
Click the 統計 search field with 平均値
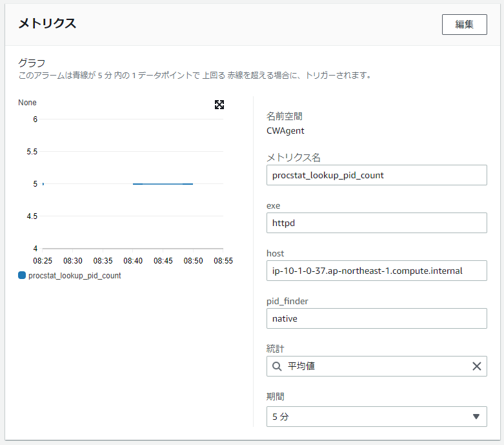tap(376, 366)
